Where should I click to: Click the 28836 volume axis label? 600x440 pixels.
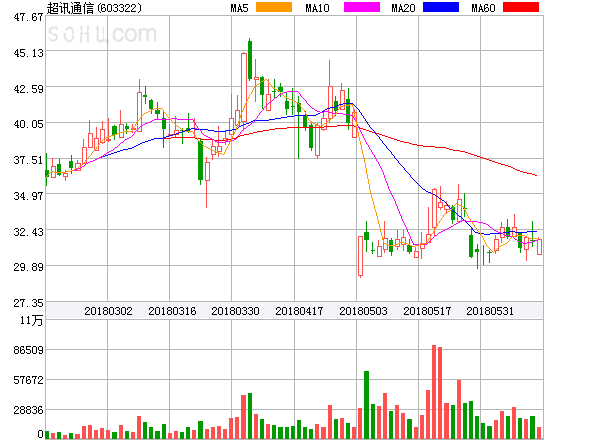pos(28,411)
